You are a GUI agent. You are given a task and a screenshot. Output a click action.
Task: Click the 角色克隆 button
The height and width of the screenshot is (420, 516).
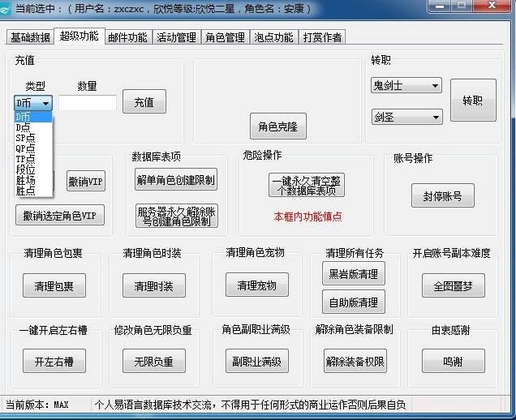coord(277,126)
